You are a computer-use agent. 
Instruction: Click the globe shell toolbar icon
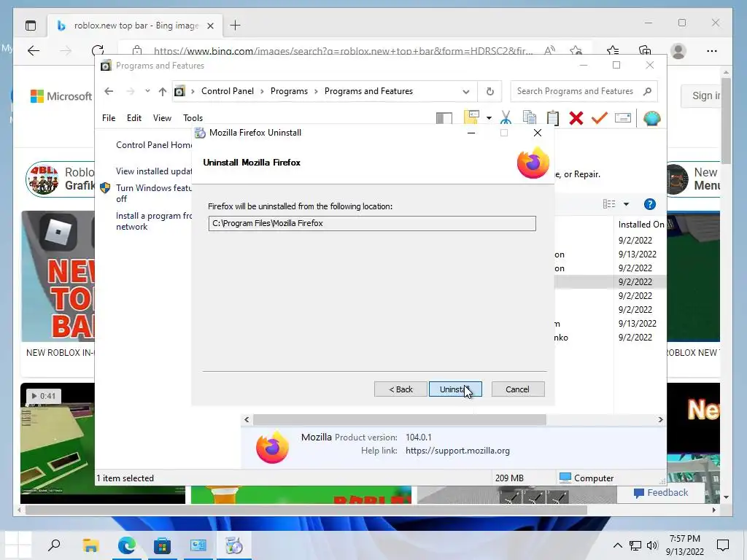651,117
